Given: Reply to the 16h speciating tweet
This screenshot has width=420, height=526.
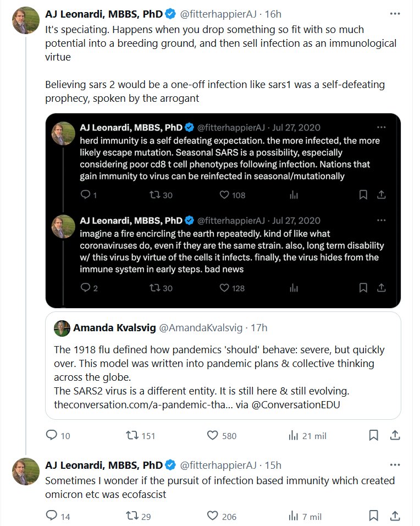Looking at the screenshot, I should tap(52, 435).
